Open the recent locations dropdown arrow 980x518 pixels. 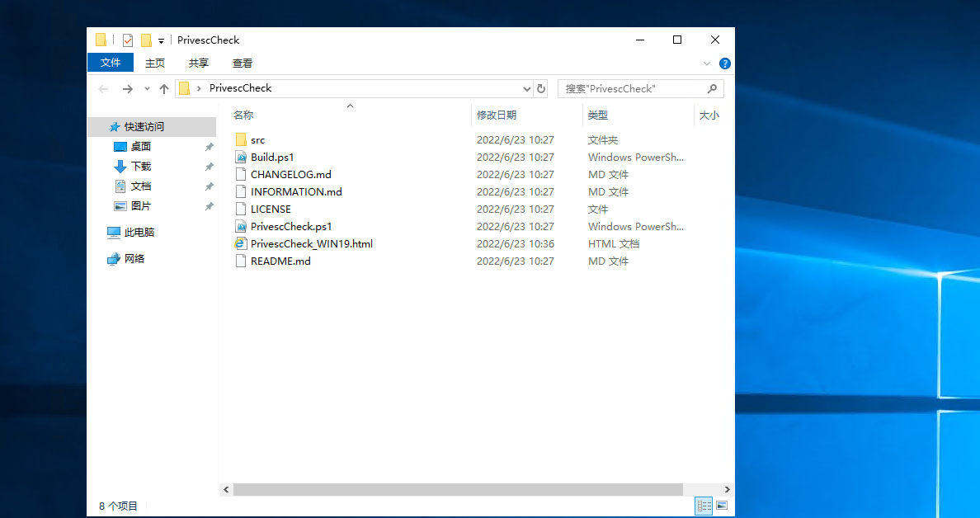click(147, 88)
